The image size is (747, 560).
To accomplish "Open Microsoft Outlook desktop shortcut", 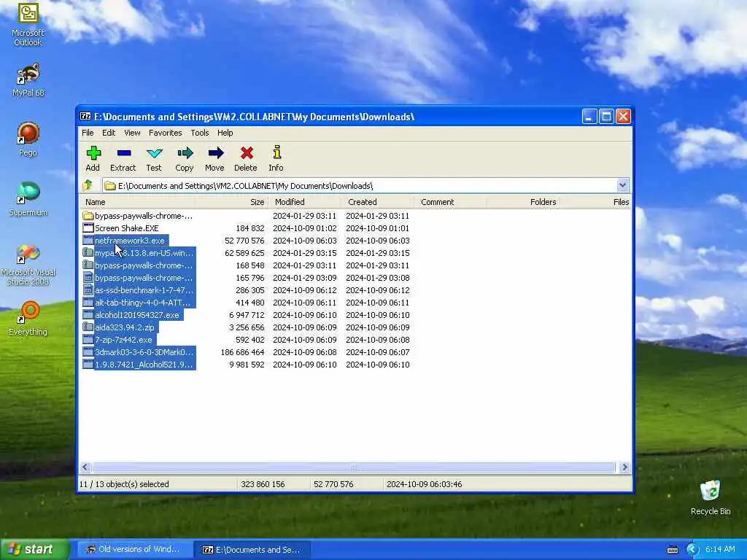I will click(x=28, y=24).
